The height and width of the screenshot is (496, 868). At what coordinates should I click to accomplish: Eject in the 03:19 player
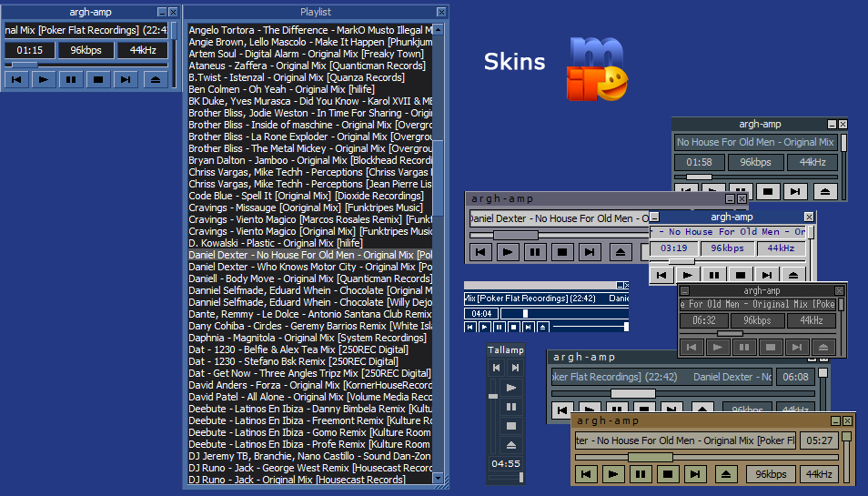tap(793, 275)
